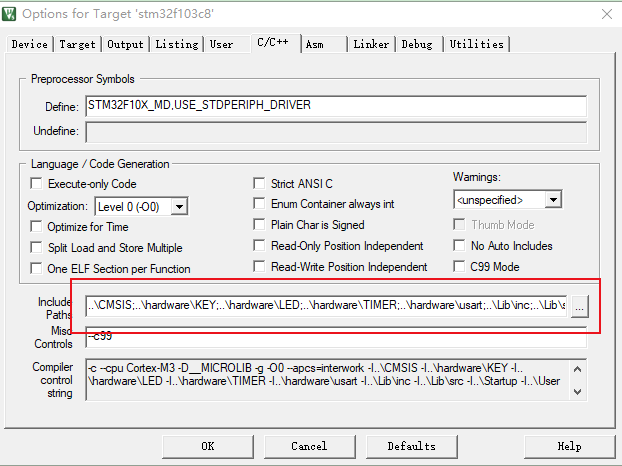Enable Execute-only Code checkbox
This screenshot has height=466, width=622.
(x=36, y=184)
